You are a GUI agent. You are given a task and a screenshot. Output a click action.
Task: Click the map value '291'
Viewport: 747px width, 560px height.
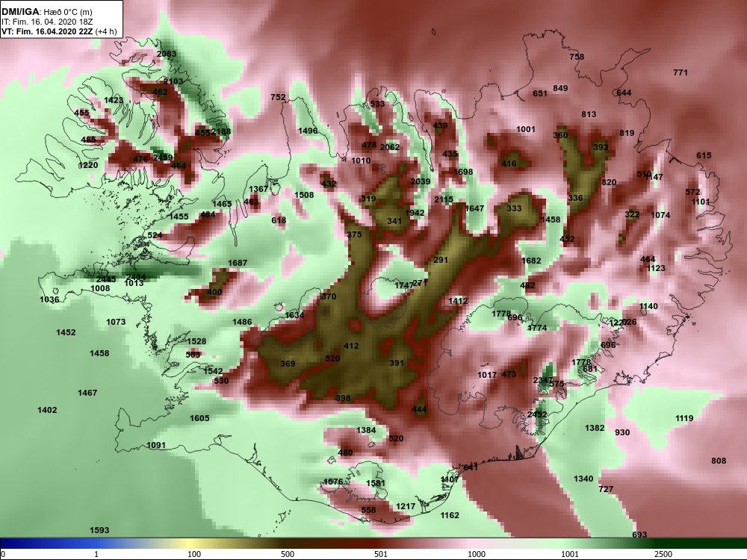441,260
